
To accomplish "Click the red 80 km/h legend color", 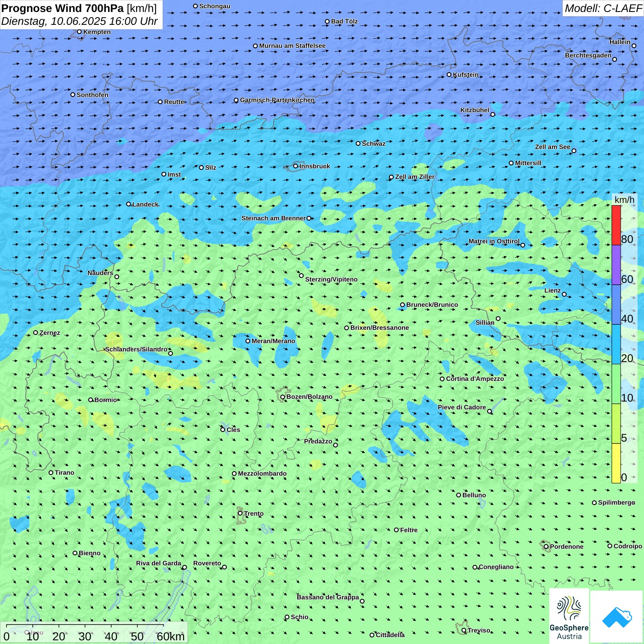I will pyautogui.click(x=616, y=225).
